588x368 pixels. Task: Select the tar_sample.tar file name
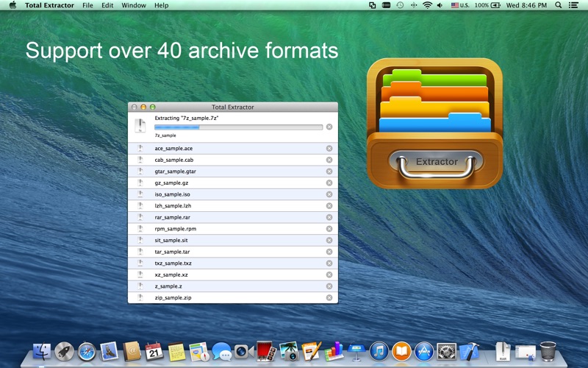coord(172,252)
